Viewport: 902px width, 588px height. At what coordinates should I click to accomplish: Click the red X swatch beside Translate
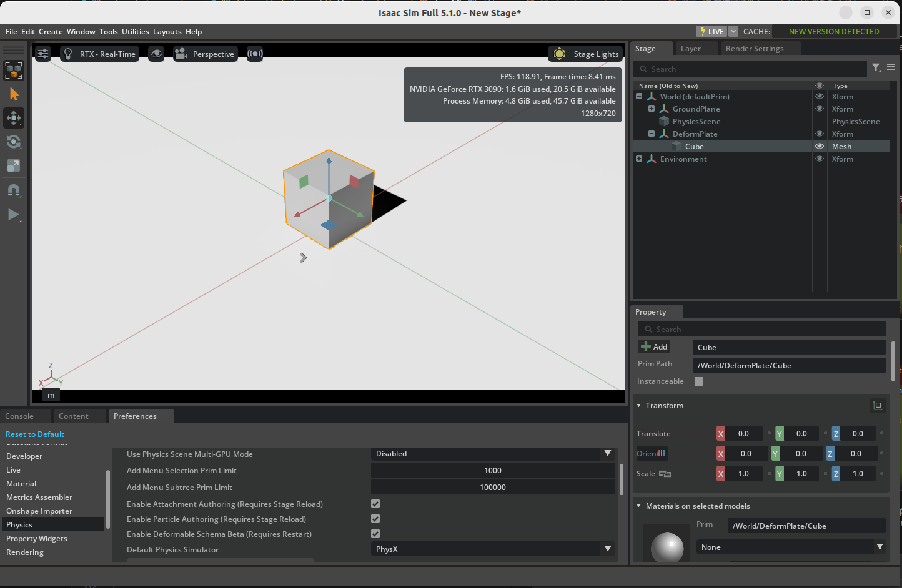pyautogui.click(x=720, y=433)
